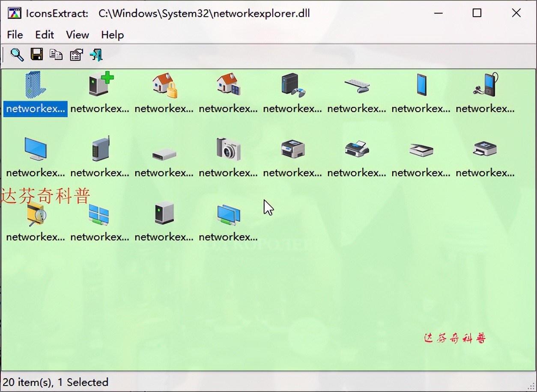Click the Save selected icons toolbar button
This screenshot has width=537, height=392.
[36, 54]
